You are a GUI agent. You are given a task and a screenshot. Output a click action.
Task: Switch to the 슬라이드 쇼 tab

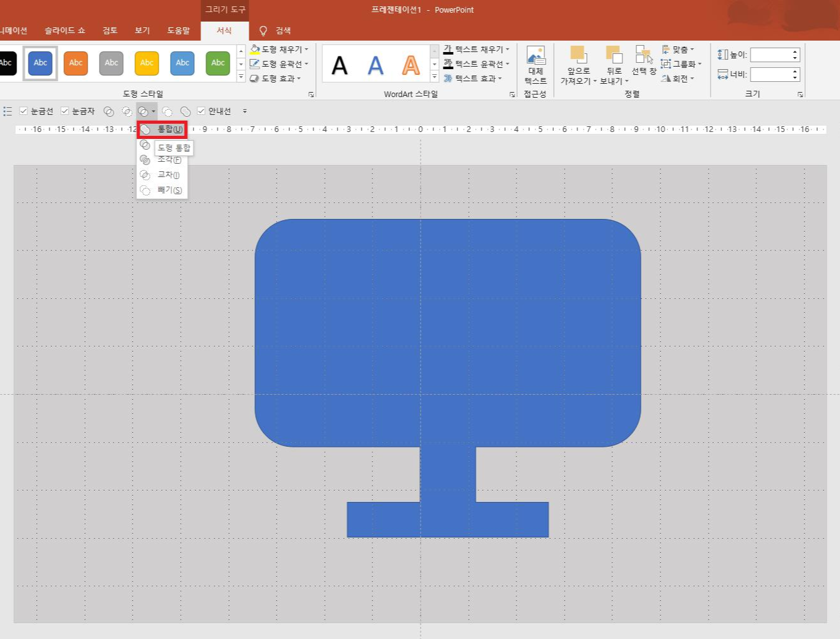click(65, 30)
